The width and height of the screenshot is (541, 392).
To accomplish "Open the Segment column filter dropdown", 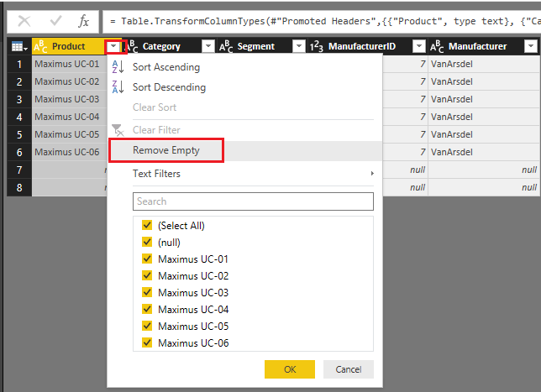I will (299, 46).
